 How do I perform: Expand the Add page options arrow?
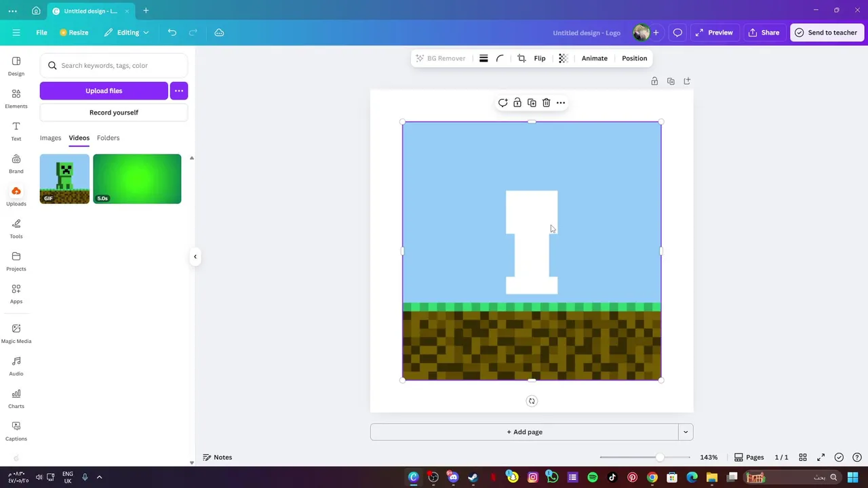pyautogui.click(x=686, y=432)
